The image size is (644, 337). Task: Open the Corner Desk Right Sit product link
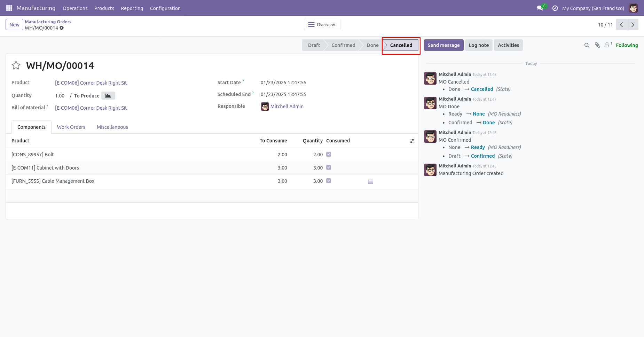pos(91,83)
